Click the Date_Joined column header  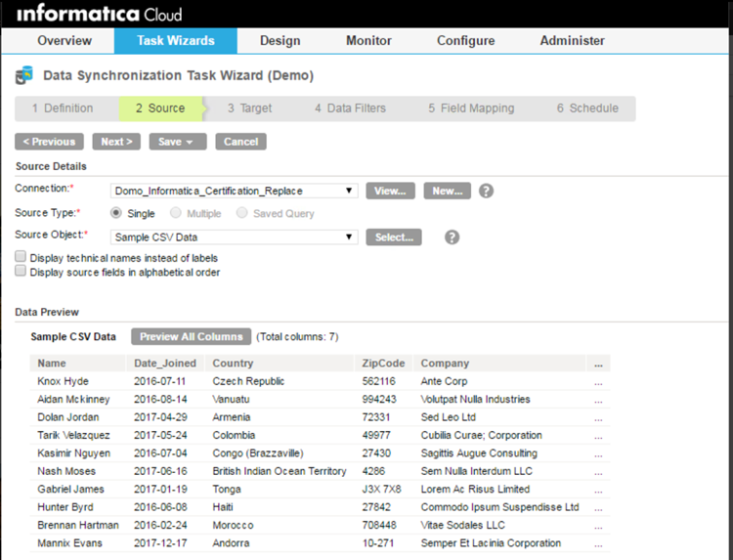click(x=165, y=364)
